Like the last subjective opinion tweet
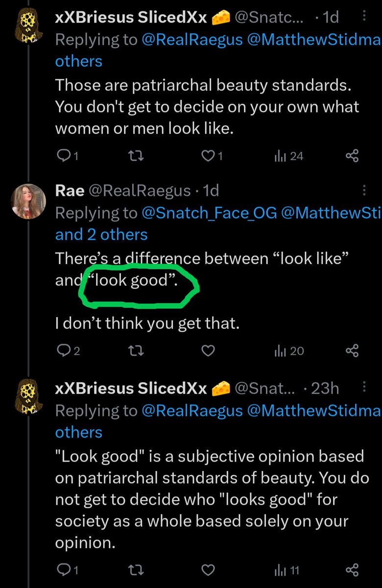 208,570
